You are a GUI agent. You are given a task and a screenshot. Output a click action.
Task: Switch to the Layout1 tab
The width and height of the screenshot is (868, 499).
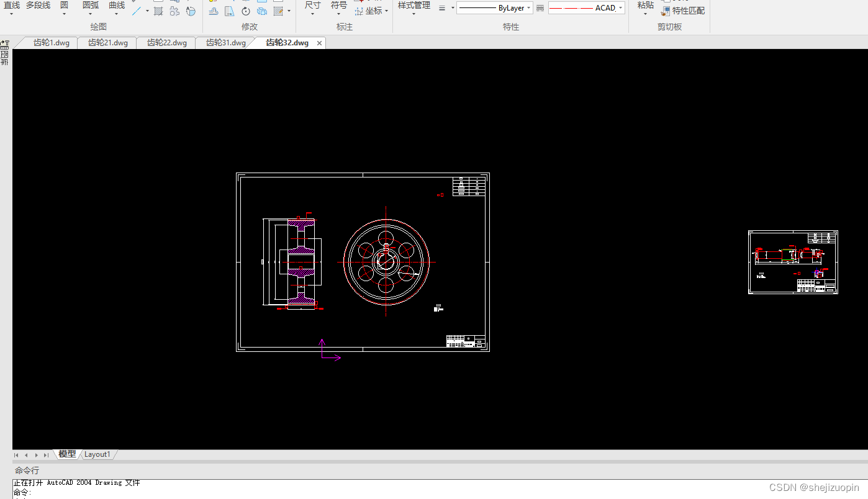coord(97,454)
